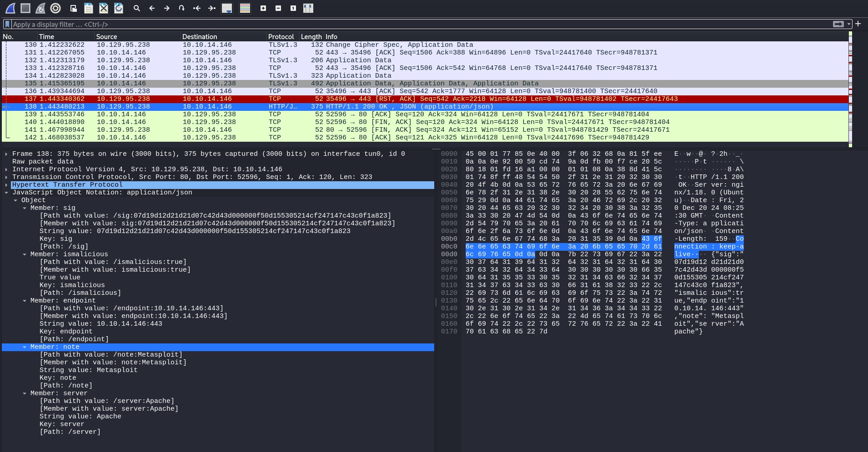This screenshot has height=452, width=868.
Task: Expand the Hypertext Transfer Protocol node
Action: pyautogui.click(x=6, y=185)
